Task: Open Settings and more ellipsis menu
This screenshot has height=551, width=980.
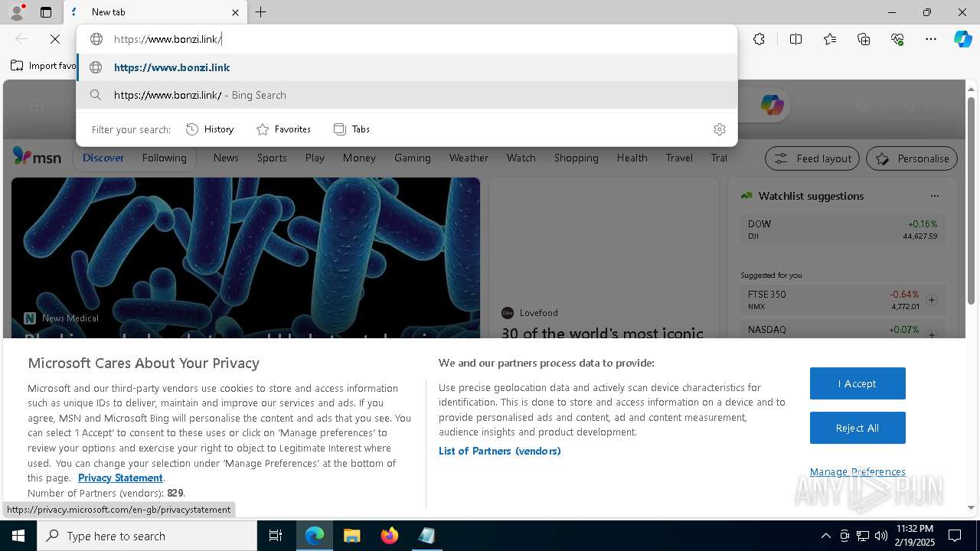Action: tap(931, 39)
